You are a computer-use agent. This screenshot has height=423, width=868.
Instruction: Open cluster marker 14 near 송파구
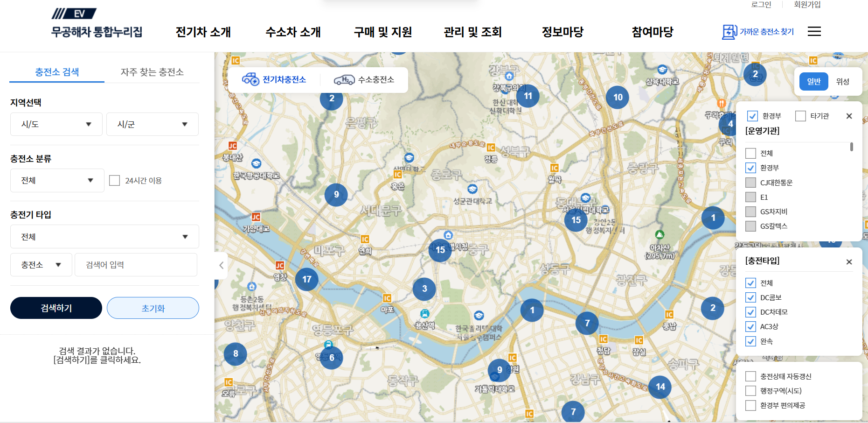(659, 387)
